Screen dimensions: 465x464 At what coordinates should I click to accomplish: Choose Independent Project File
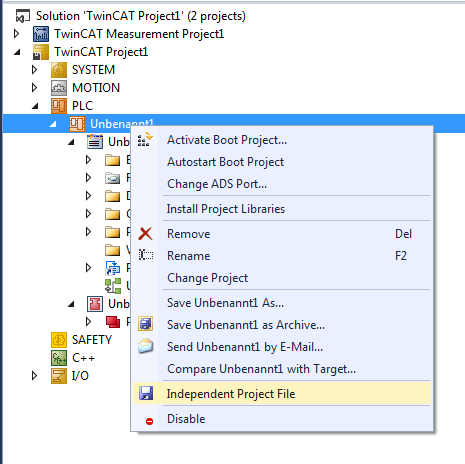click(x=282, y=394)
